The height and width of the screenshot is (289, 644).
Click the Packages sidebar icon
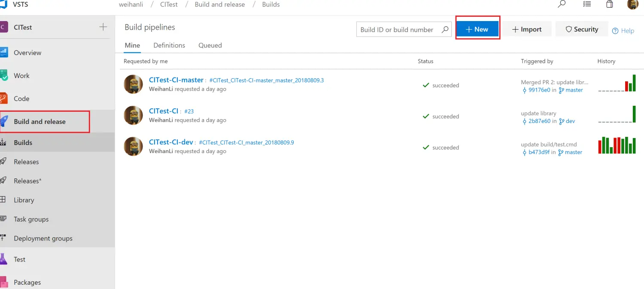[4, 283]
